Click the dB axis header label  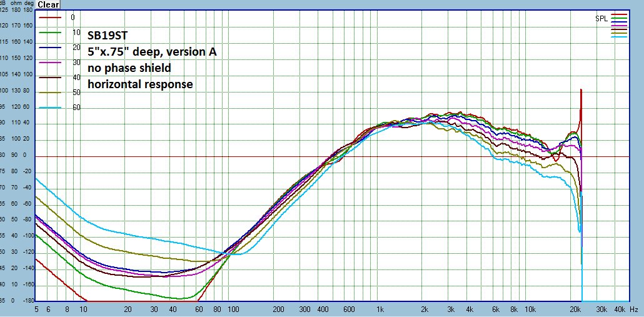(x=3, y=3)
